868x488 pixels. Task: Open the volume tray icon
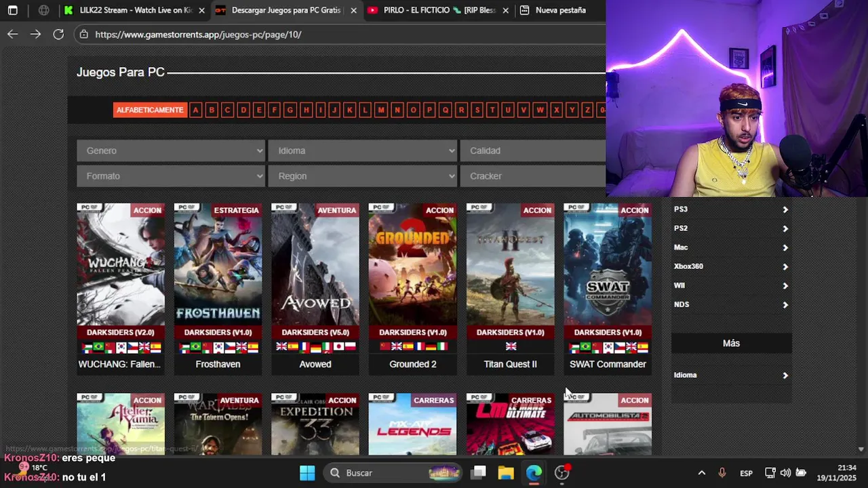[x=785, y=472]
